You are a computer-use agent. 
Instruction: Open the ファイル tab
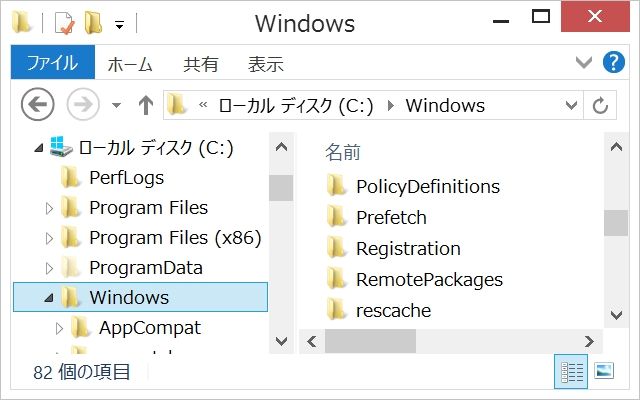[x=53, y=62]
